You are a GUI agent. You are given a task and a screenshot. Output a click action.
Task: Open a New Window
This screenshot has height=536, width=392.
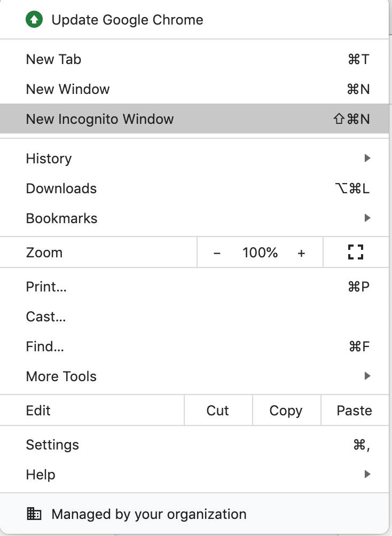(68, 89)
